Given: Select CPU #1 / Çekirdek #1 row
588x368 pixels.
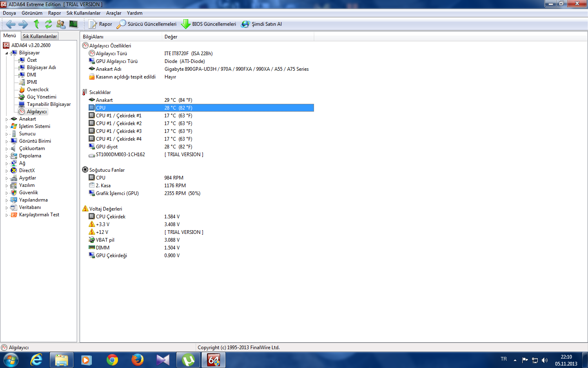Looking at the screenshot, I should point(201,116).
